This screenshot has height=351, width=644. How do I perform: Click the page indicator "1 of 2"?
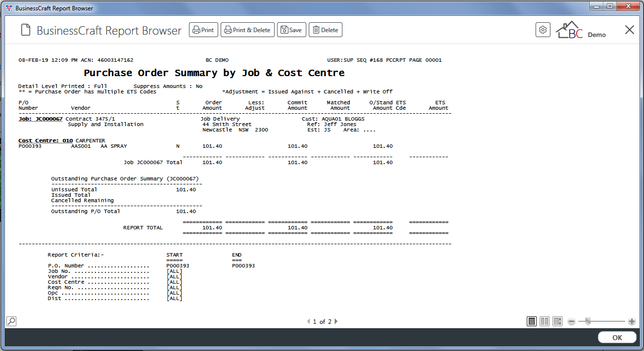322,321
